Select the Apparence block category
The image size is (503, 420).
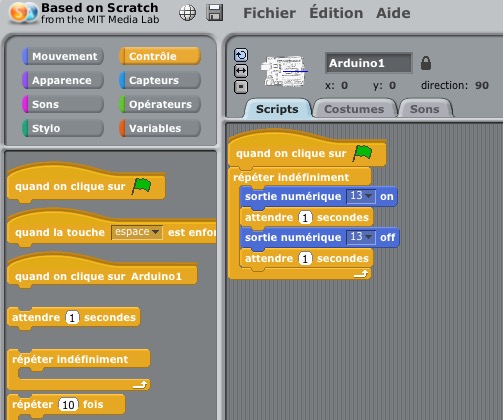click(63, 80)
